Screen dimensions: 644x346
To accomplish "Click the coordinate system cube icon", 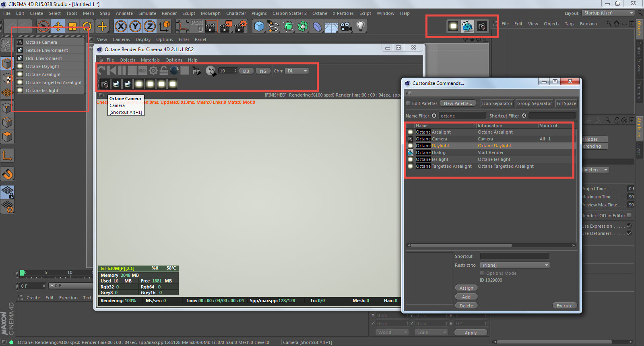I will point(164,27).
